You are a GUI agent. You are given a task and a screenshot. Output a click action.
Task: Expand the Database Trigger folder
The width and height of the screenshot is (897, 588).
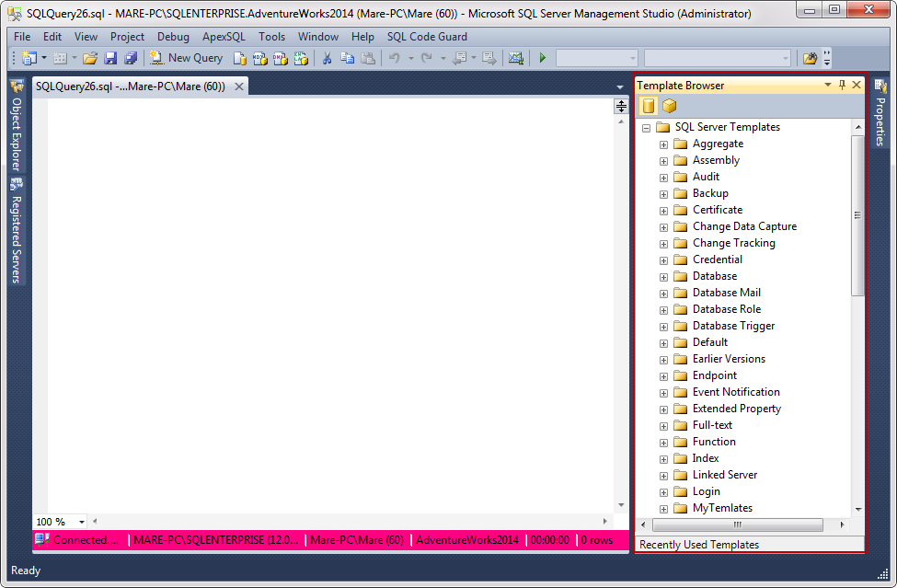pos(663,327)
